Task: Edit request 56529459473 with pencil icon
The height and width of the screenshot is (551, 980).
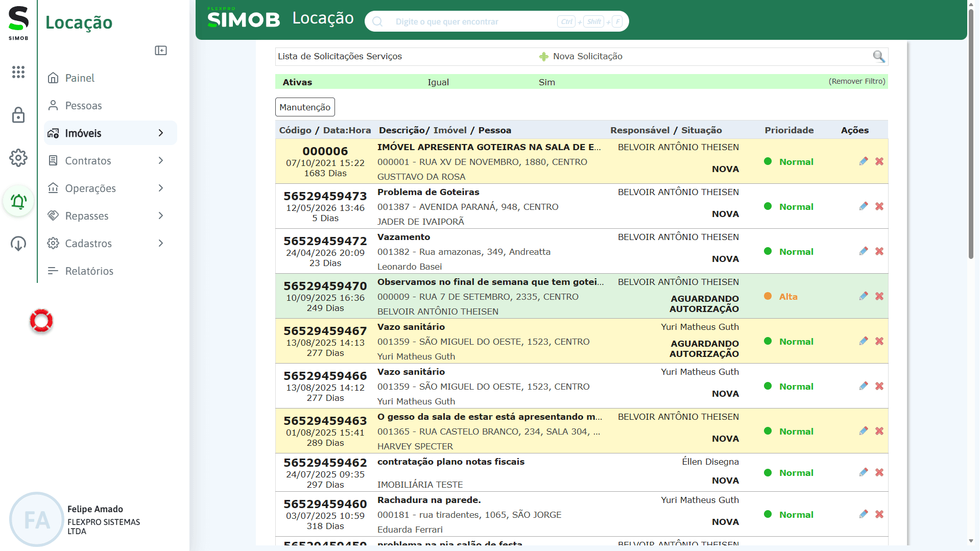Action: pos(864,206)
